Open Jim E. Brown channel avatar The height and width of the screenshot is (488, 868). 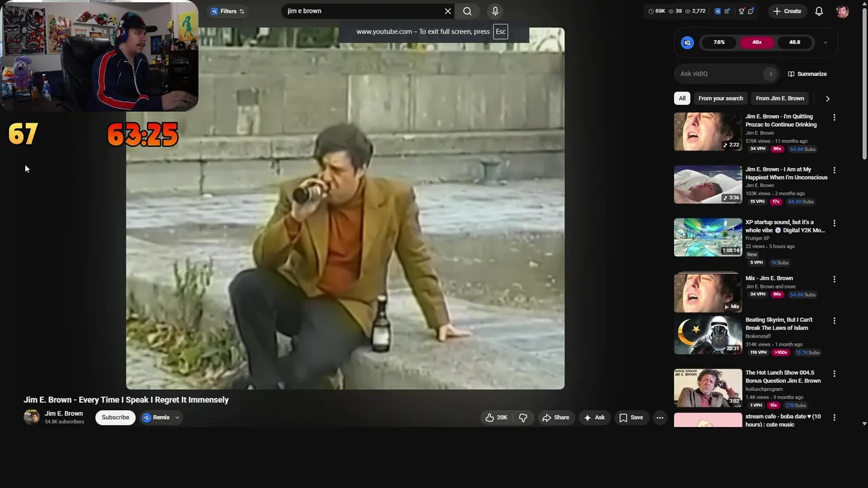pyautogui.click(x=31, y=418)
